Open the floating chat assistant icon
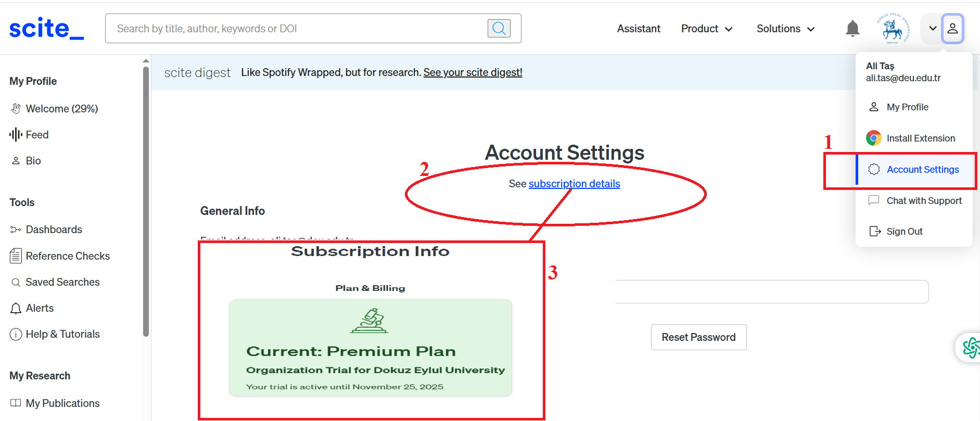This screenshot has width=980, height=421. pyautogui.click(x=970, y=348)
